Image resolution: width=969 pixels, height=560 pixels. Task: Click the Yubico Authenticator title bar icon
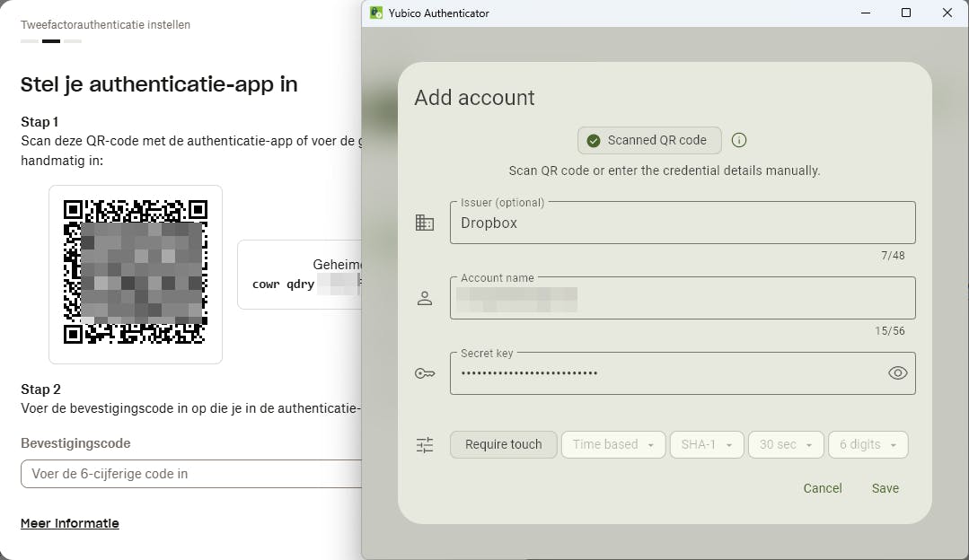click(375, 13)
